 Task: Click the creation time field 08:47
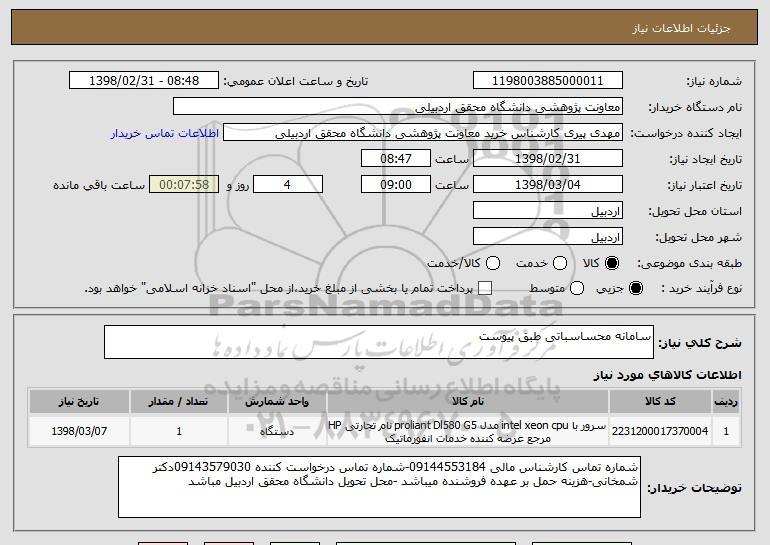click(x=396, y=159)
